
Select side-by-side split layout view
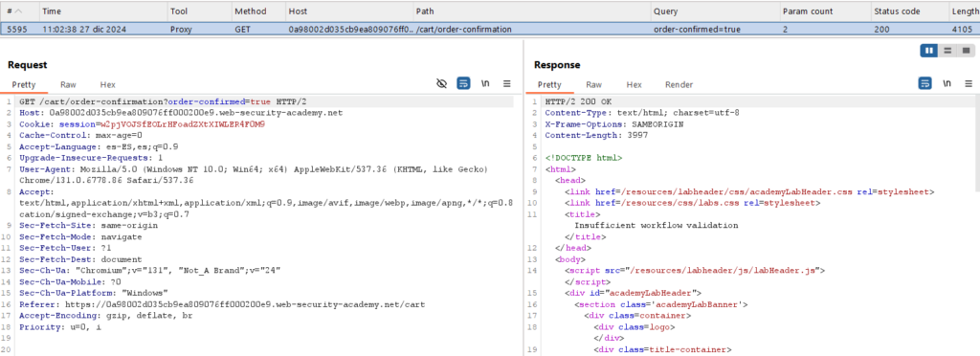pos(928,51)
